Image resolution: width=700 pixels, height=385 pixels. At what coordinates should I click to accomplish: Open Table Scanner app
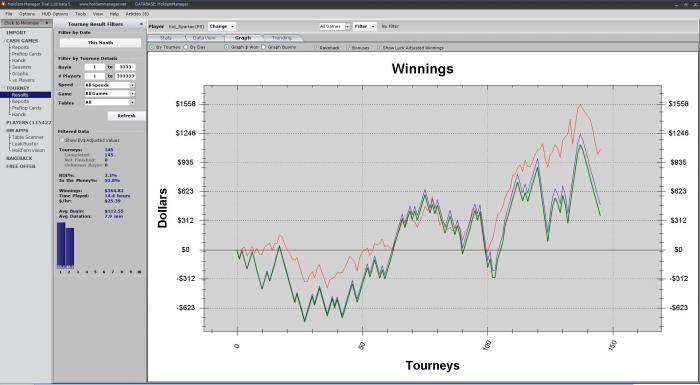point(28,138)
